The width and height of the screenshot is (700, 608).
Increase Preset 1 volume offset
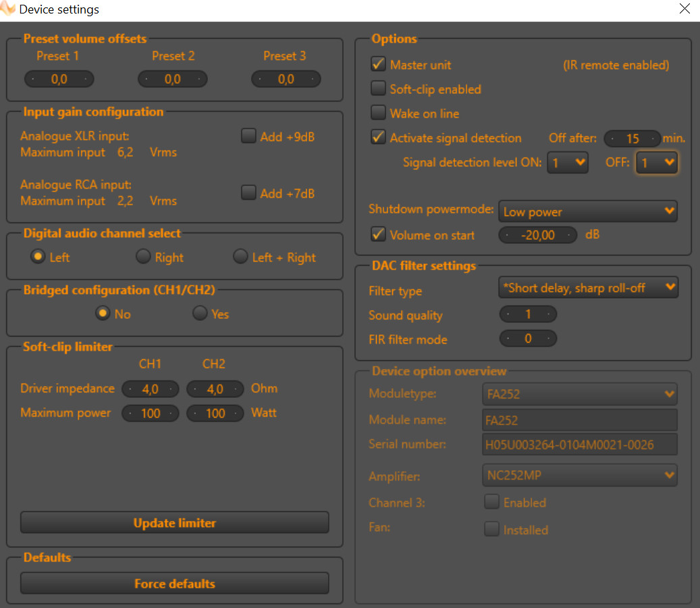coord(86,79)
